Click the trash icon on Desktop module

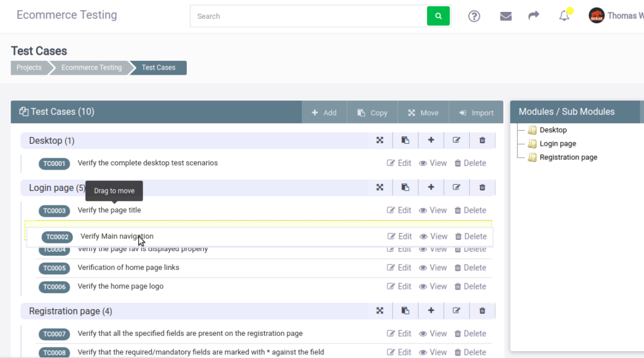point(482,140)
